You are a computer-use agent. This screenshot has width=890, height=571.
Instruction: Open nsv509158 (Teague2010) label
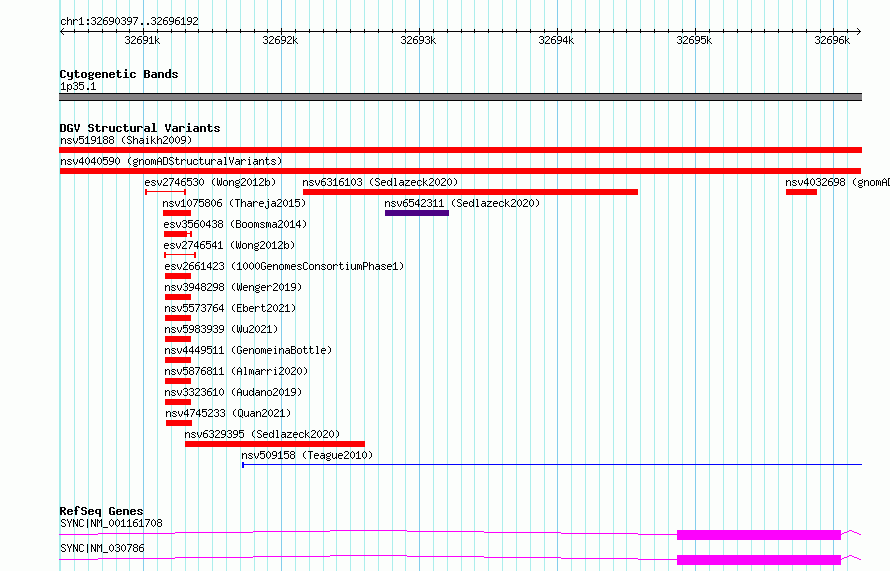pos(307,455)
